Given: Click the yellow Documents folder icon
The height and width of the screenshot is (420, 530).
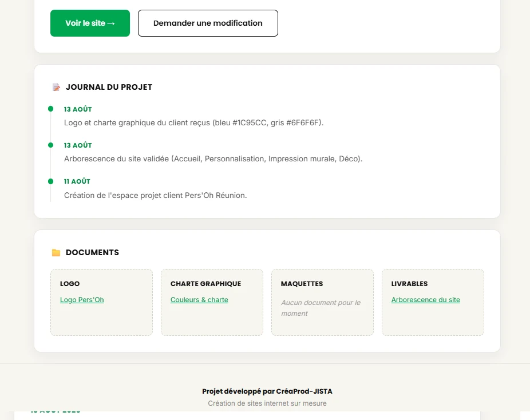Looking at the screenshot, I should point(56,252).
